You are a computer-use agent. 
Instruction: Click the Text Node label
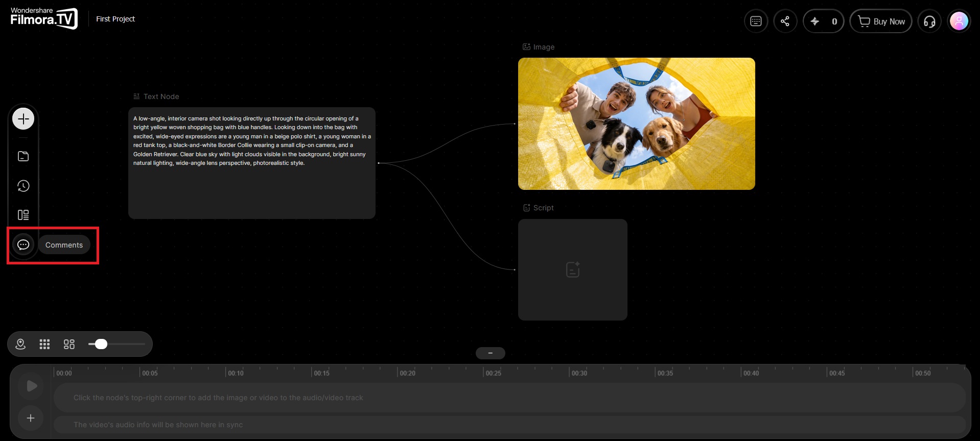pyautogui.click(x=156, y=96)
